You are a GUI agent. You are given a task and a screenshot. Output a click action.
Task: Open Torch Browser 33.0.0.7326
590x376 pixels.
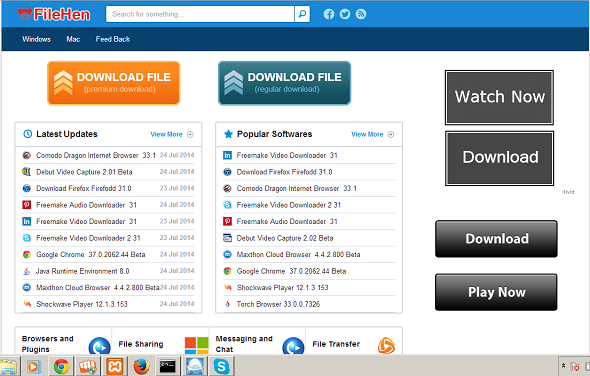278,304
